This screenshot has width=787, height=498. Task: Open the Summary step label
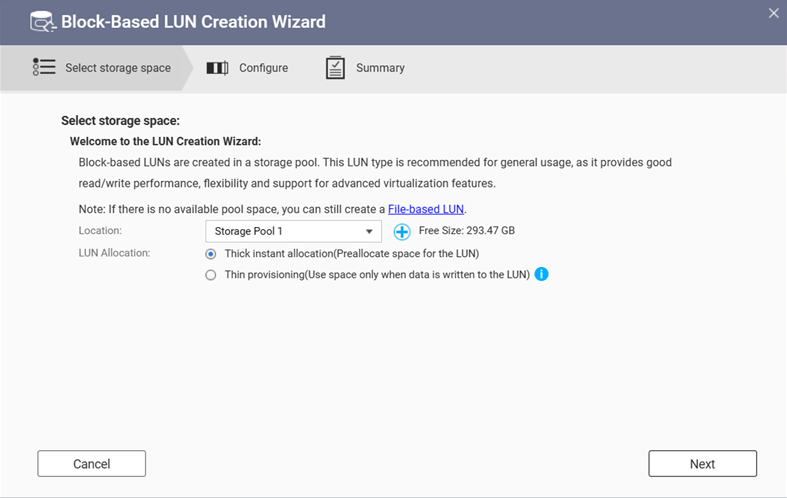[380, 68]
